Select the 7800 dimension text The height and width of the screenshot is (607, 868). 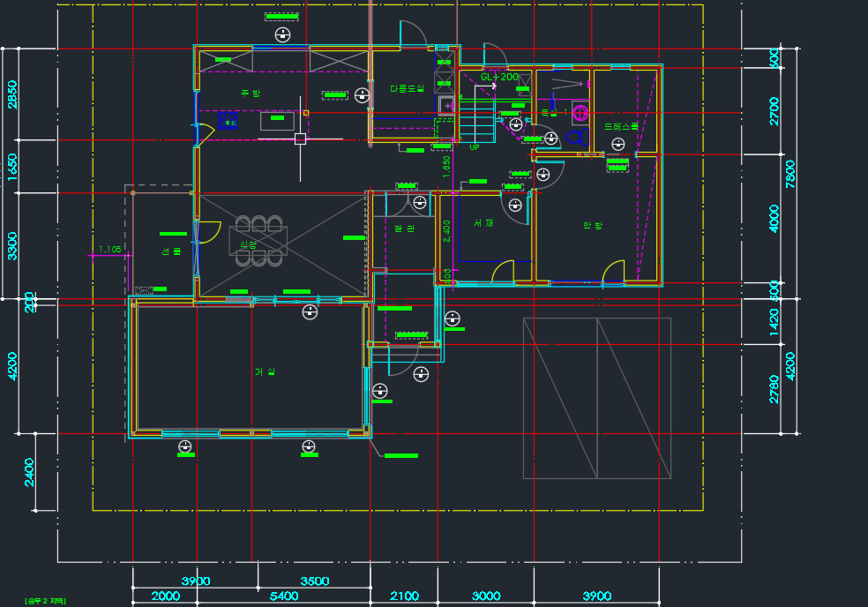pos(790,173)
